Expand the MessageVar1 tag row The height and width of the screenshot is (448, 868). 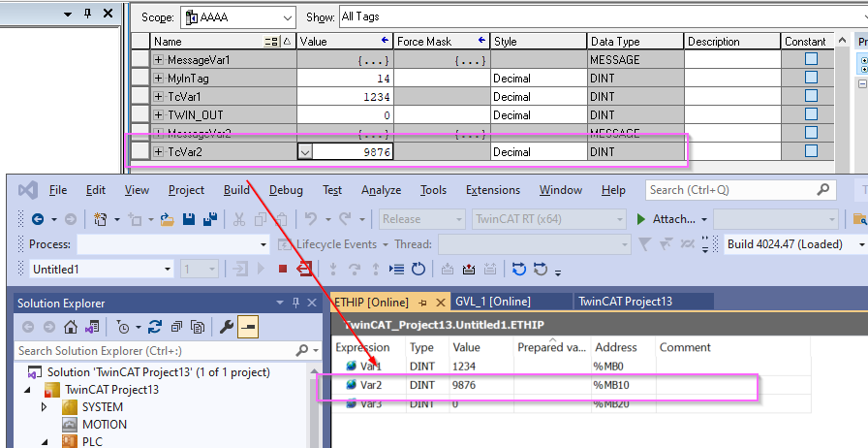pyautogui.click(x=158, y=60)
